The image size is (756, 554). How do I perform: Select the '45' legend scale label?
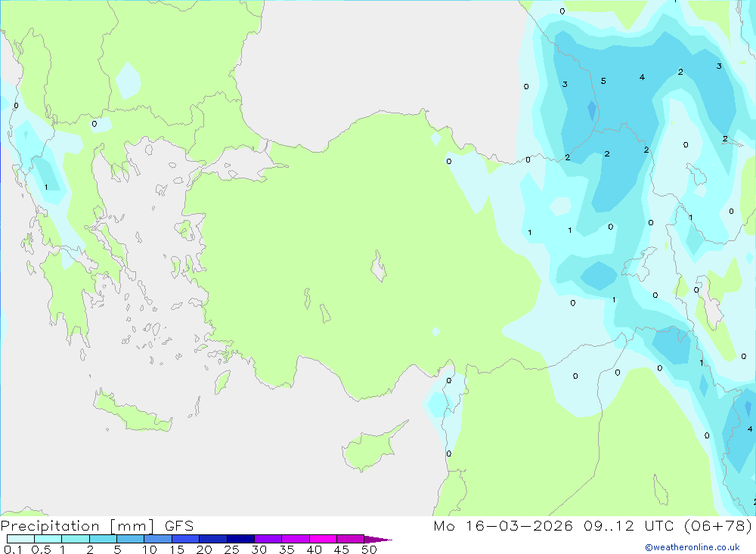(342, 549)
